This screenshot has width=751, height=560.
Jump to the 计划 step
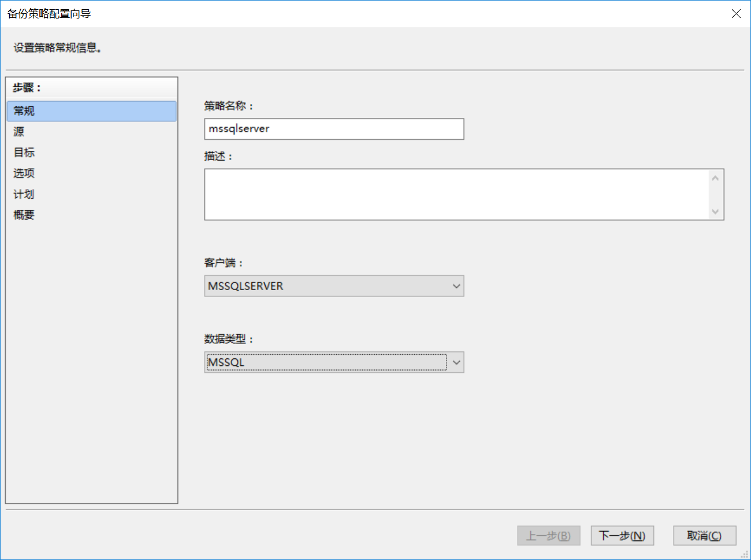(x=24, y=194)
